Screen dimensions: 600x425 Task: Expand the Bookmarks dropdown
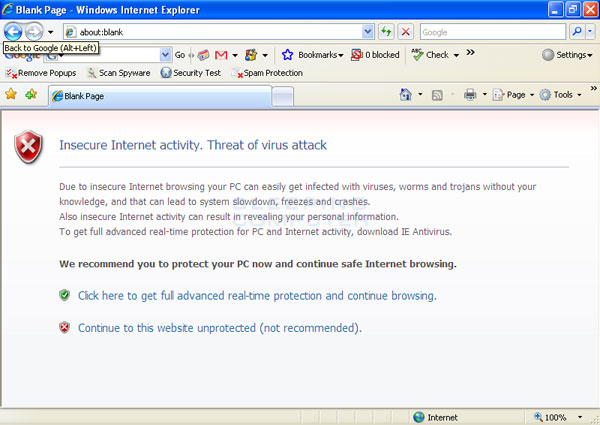(312, 54)
